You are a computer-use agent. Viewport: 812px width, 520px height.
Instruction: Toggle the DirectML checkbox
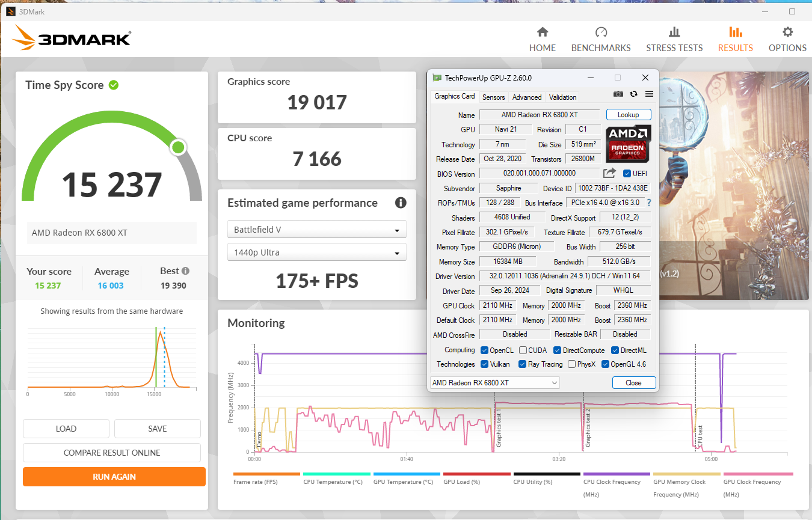(615, 350)
